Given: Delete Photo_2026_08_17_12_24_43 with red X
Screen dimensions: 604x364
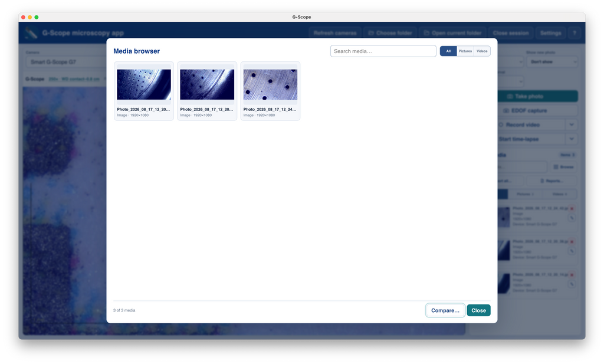Looking at the screenshot, I should pyautogui.click(x=572, y=208).
